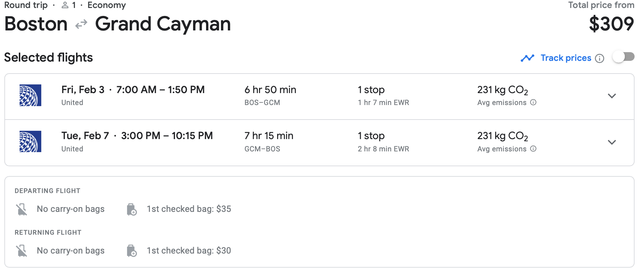Click the passenger count person icon
The height and width of the screenshot is (276, 644).
pyautogui.click(x=65, y=5)
